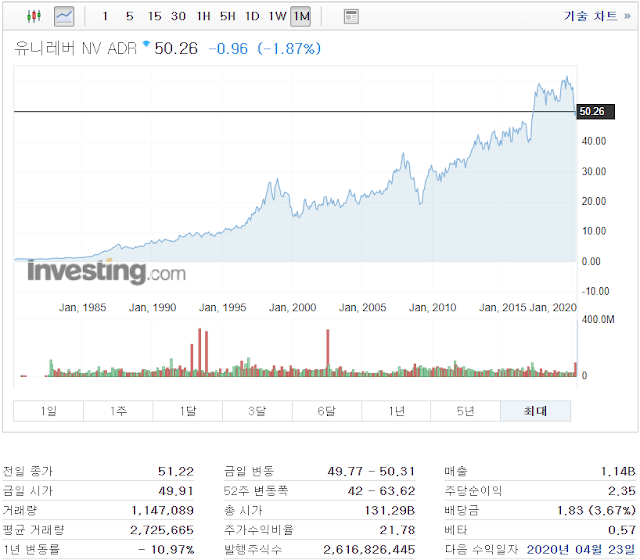640x560 pixels.
Task: Show the 1일 time range
Action: [49, 411]
